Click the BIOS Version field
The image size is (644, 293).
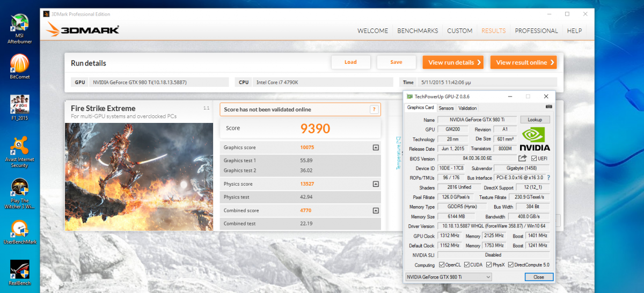pyautogui.click(x=477, y=158)
